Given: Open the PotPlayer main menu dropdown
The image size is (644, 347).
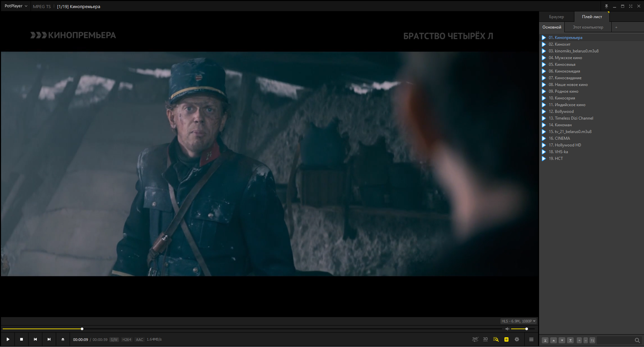Looking at the screenshot, I should coord(16,6).
